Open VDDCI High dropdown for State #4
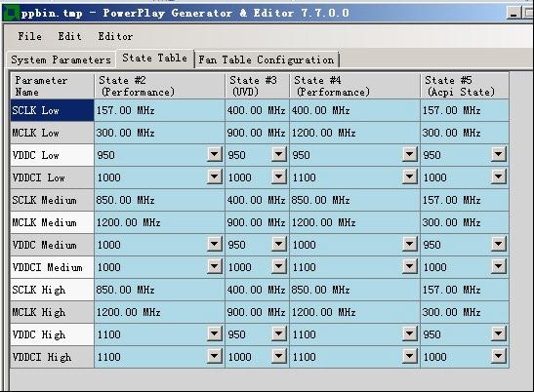The height and width of the screenshot is (392, 534). pos(410,356)
